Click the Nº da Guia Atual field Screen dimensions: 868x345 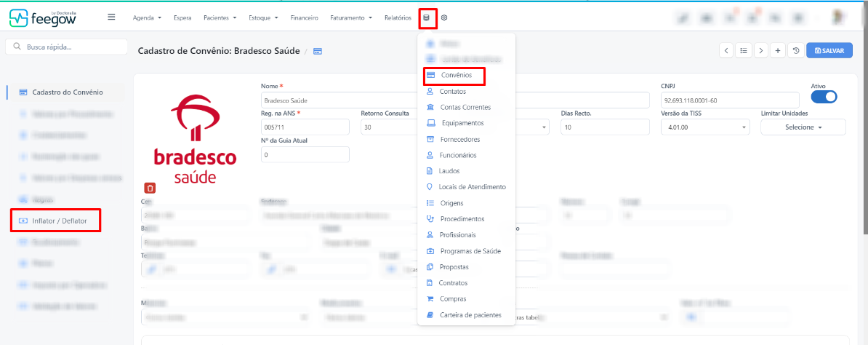(305, 155)
